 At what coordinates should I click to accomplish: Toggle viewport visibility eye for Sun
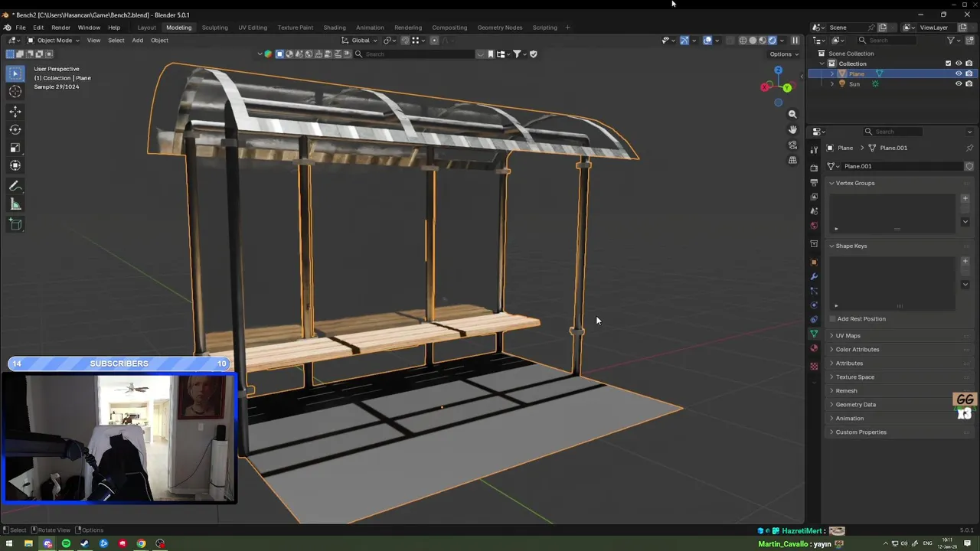click(x=958, y=84)
